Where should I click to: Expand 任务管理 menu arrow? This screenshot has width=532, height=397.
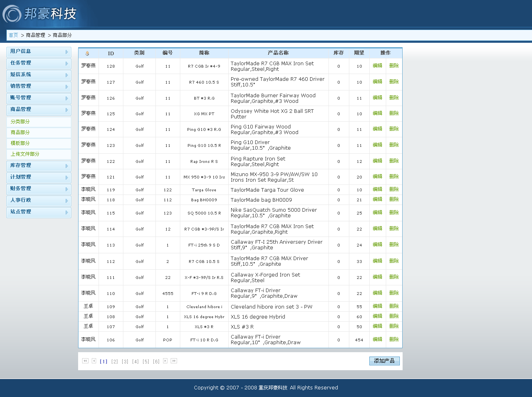tap(66, 64)
